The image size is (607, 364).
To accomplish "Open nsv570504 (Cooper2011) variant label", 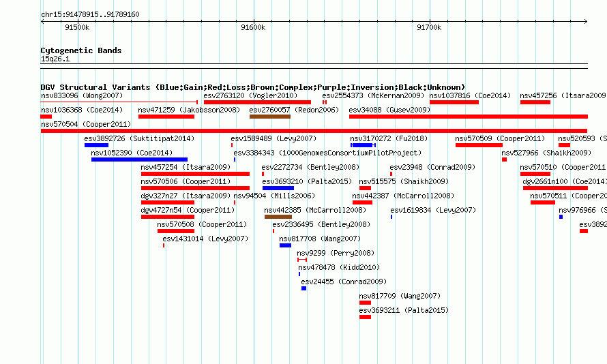I will click(86, 124).
